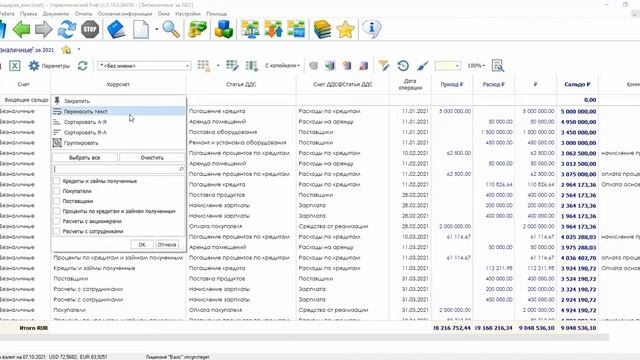Click the yellow star favorites icon
This screenshot has height=360, width=640.
(x=345, y=30)
